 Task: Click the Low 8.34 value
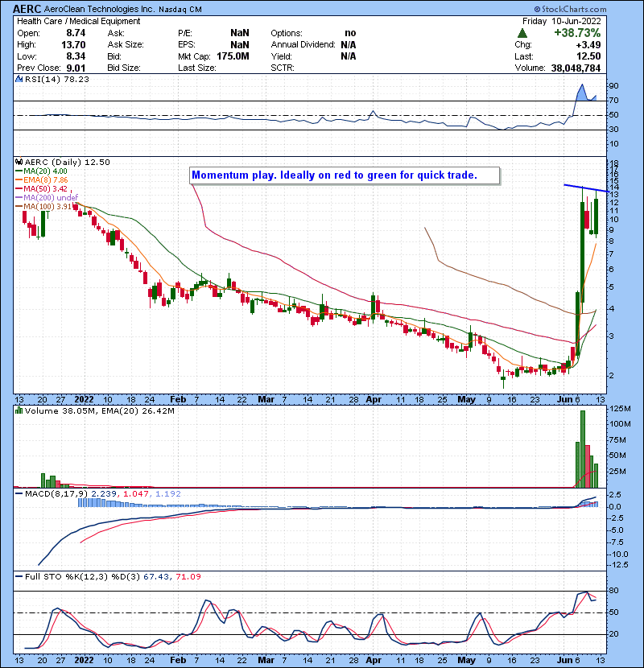click(x=76, y=56)
